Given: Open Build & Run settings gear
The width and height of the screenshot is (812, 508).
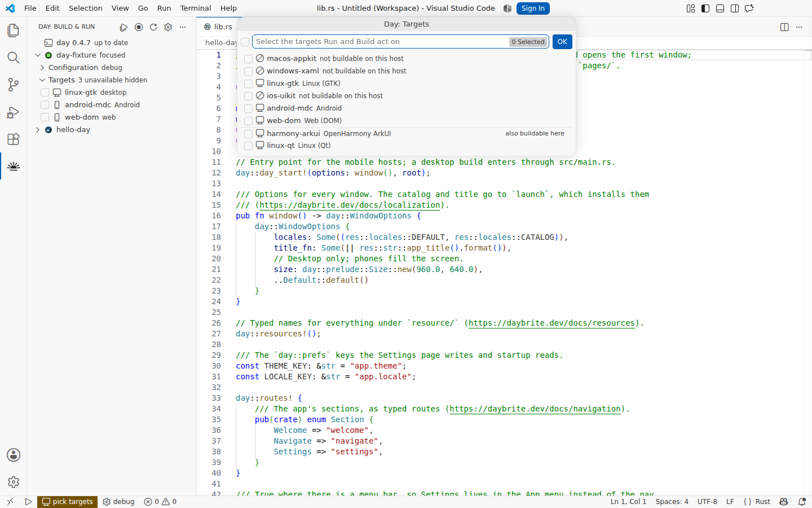Looking at the screenshot, I should tap(168, 27).
